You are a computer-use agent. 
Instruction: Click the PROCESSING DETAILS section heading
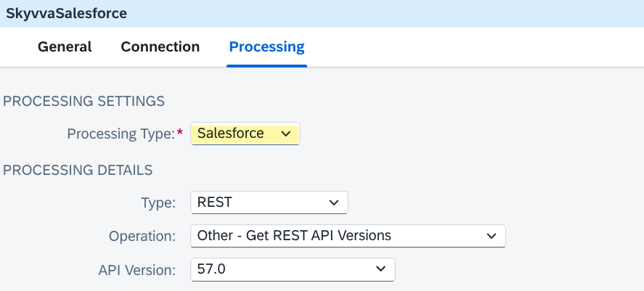click(78, 170)
